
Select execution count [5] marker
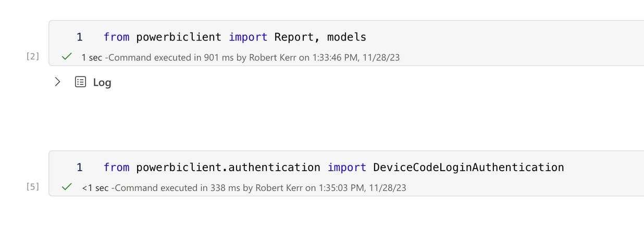[x=33, y=186]
